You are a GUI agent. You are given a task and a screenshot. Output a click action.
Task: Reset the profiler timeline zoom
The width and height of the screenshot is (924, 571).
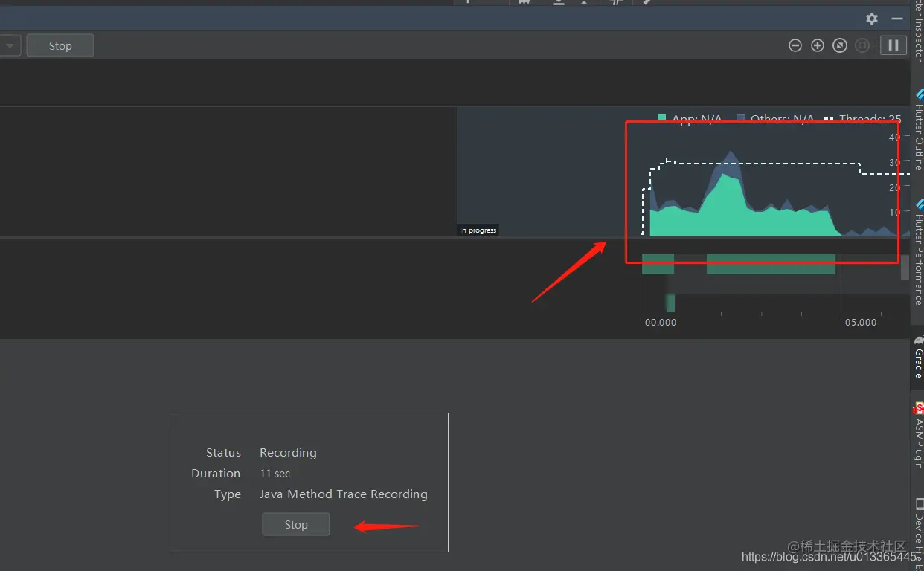point(840,45)
